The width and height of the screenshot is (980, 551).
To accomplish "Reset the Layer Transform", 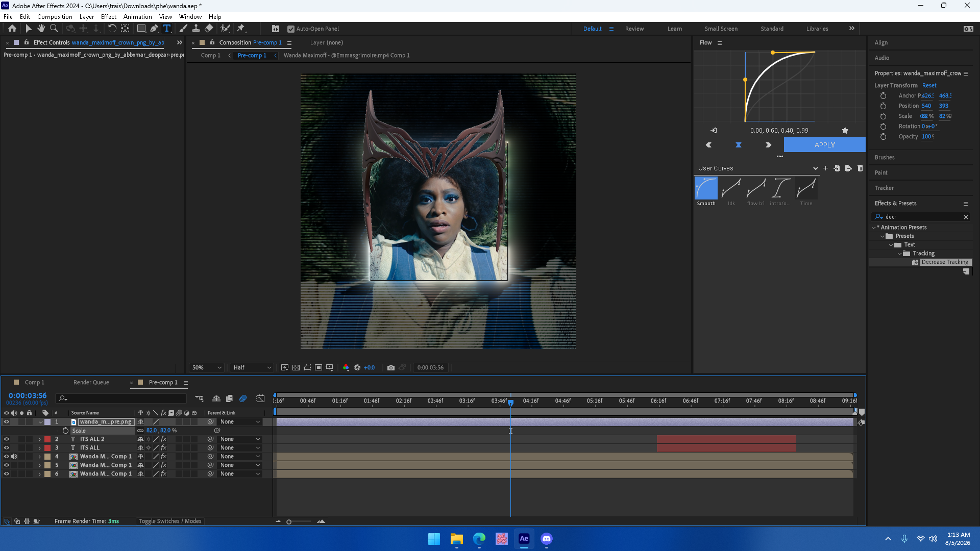I will pos(929,86).
